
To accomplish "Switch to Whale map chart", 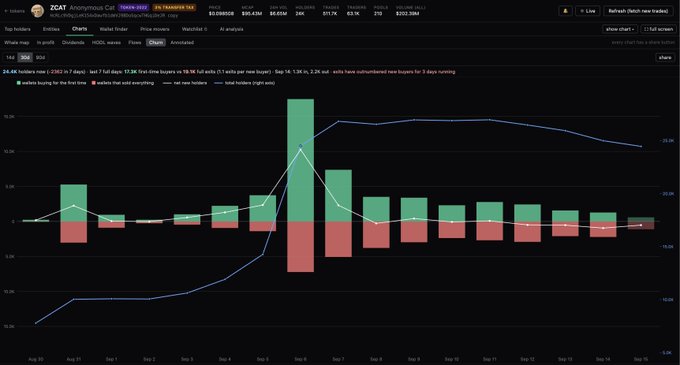I will coord(16,42).
